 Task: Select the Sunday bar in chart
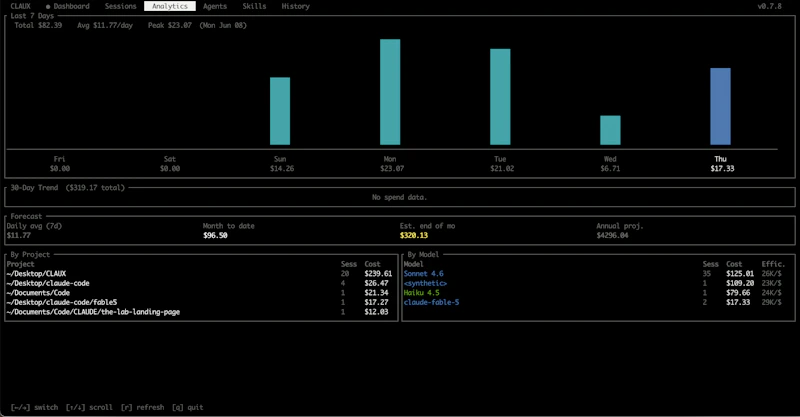pyautogui.click(x=280, y=111)
